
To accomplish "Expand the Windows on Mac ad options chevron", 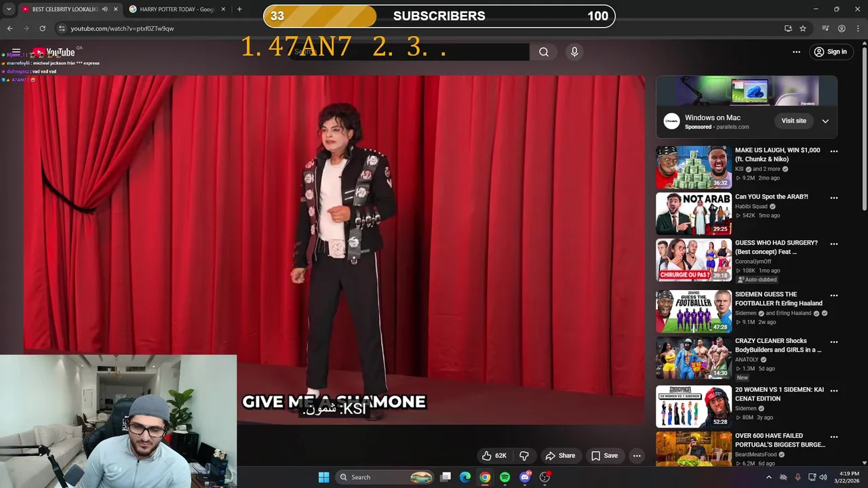I will click(825, 121).
